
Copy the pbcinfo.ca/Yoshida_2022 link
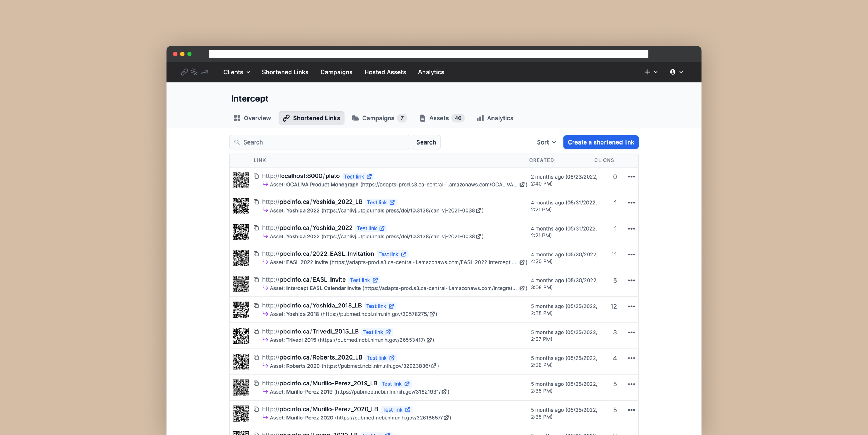click(x=256, y=228)
